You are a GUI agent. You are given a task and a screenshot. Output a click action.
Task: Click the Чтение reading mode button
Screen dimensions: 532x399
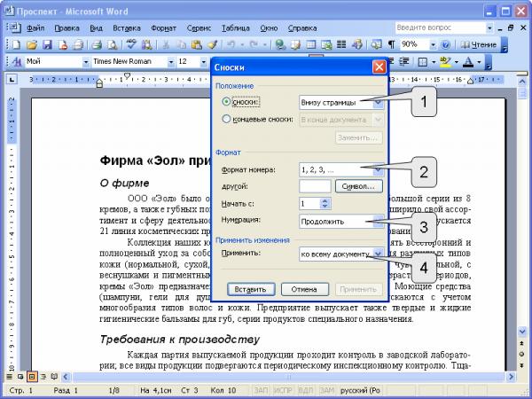coord(479,45)
